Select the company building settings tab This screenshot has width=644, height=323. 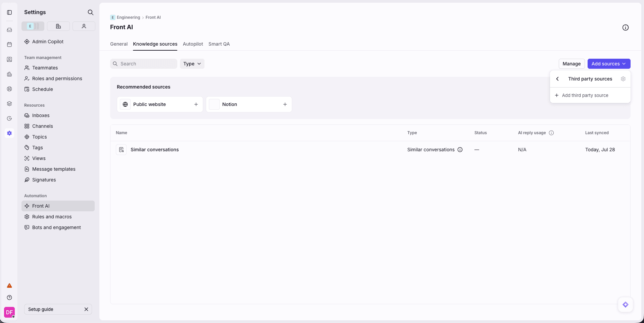tap(58, 26)
